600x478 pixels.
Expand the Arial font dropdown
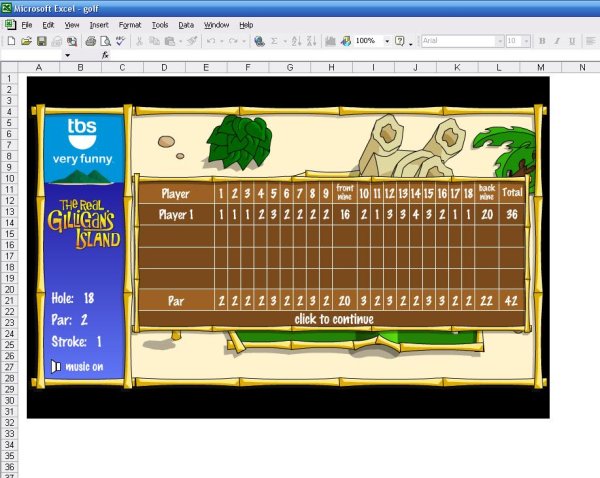tap(499, 41)
